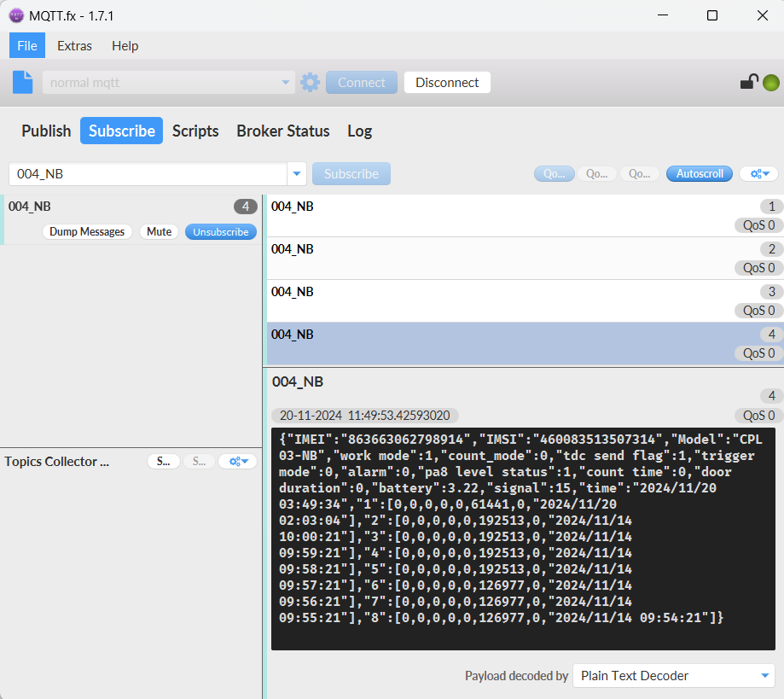Click Dump Messages for 004_NB
Image resolution: width=784 pixels, height=699 pixels.
87,231
